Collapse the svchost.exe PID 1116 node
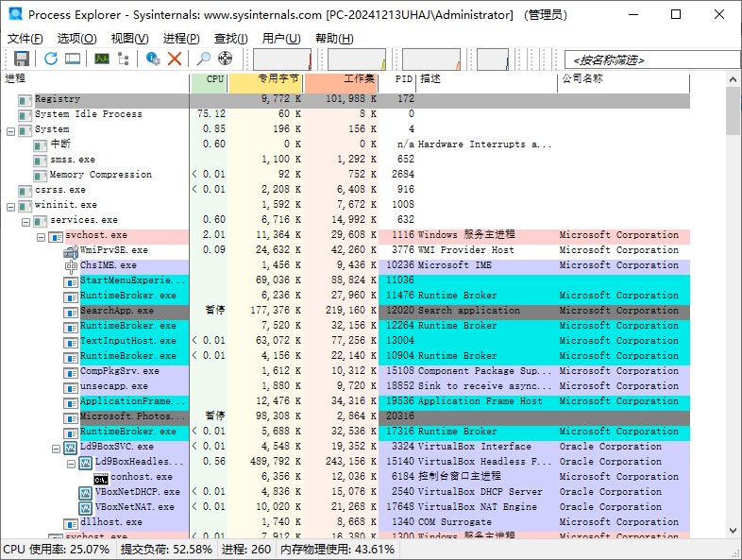 tap(42, 237)
